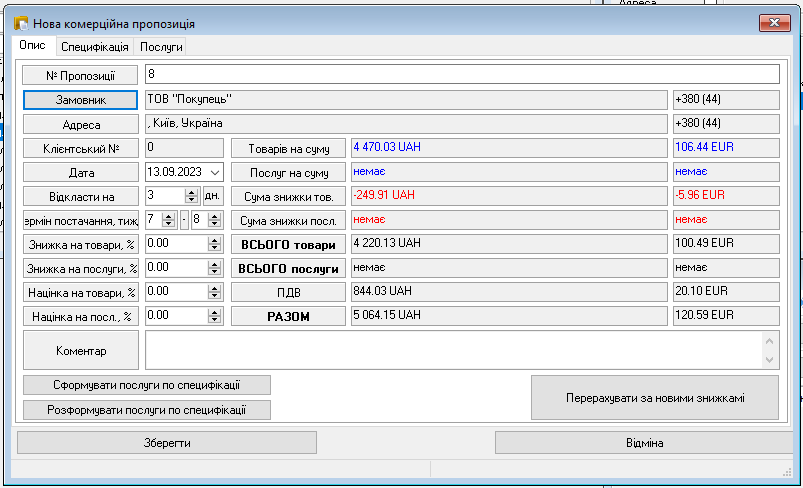
Task: Click Сформувати послуги по специфікації
Action: coord(147,386)
